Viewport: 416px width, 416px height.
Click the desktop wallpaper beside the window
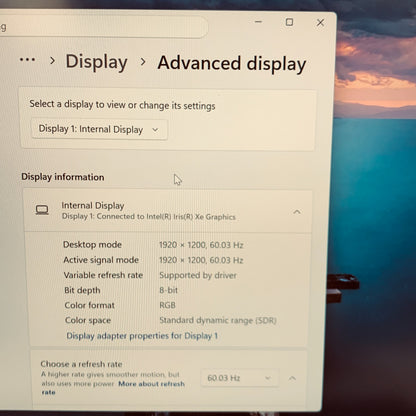pos(375,200)
